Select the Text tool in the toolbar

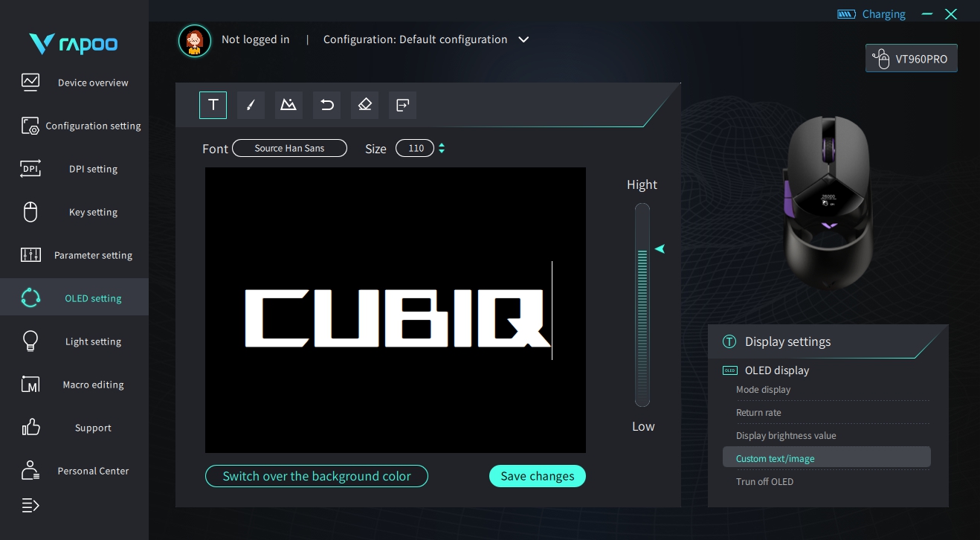(x=213, y=105)
